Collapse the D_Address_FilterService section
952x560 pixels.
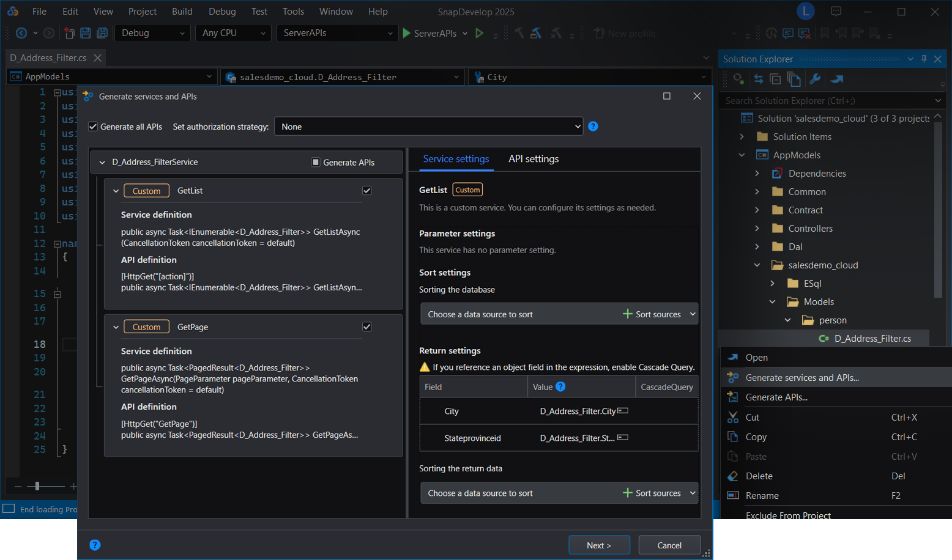coord(102,163)
